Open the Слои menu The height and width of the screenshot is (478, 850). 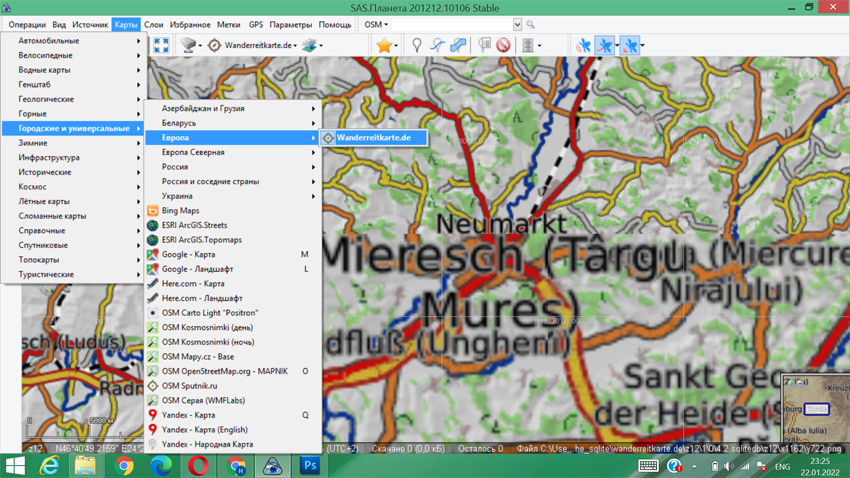[153, 24]
